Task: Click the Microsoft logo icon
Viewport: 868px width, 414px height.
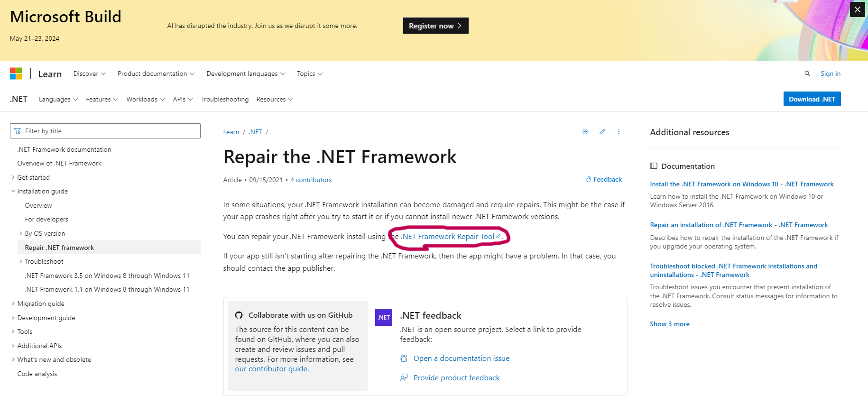Action: (16, 74)
